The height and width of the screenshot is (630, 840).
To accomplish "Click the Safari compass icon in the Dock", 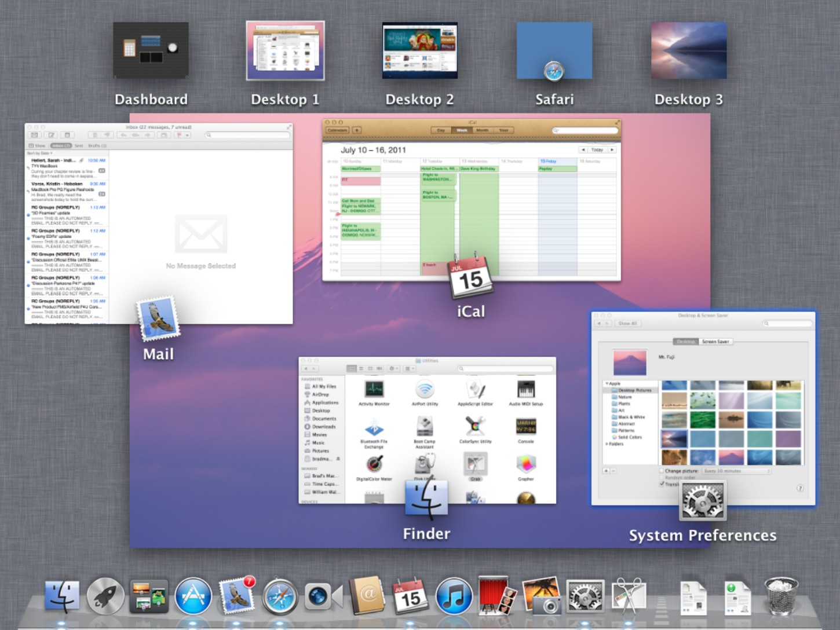I will click(280, 596).
